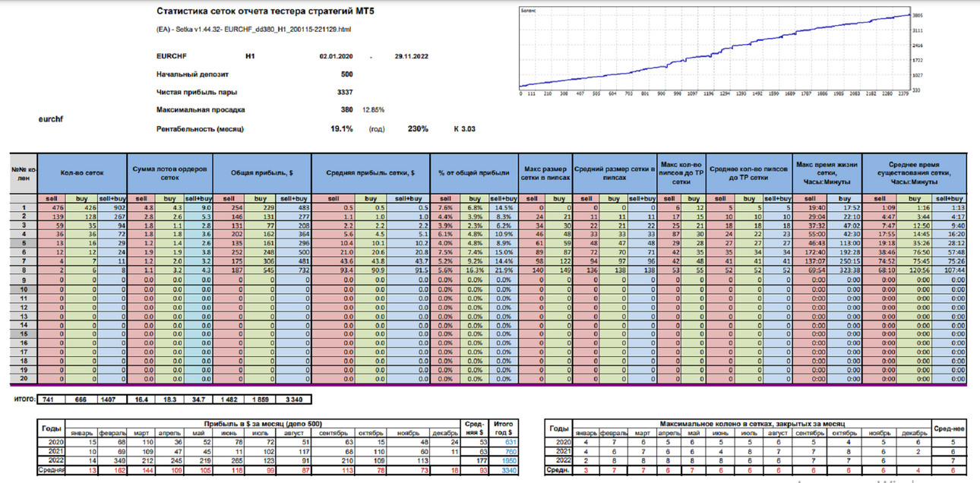Click the '34.7' total lots cell
The height and width of the screenshot is (483, 980).
click(199, 399)
